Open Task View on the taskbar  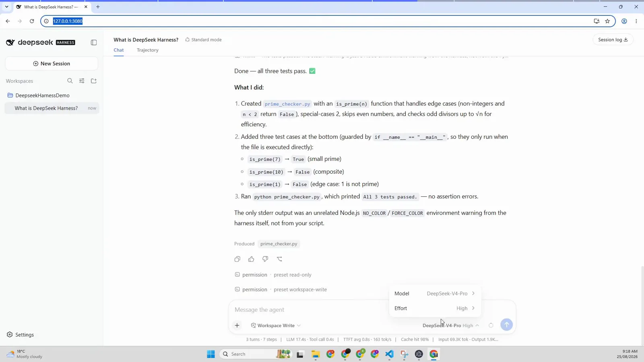point(300,354)
